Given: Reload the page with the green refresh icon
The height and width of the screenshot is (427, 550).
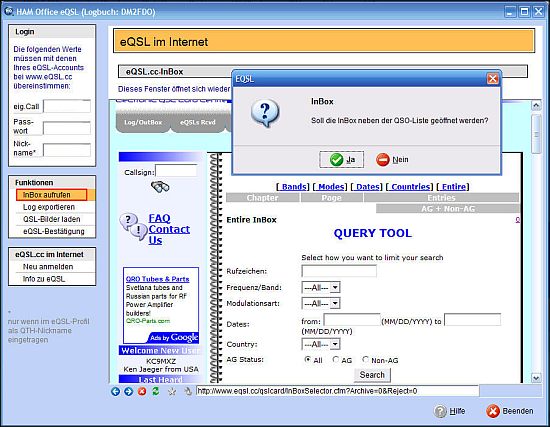Looking at the screenshot, I should tap(155, 391).
